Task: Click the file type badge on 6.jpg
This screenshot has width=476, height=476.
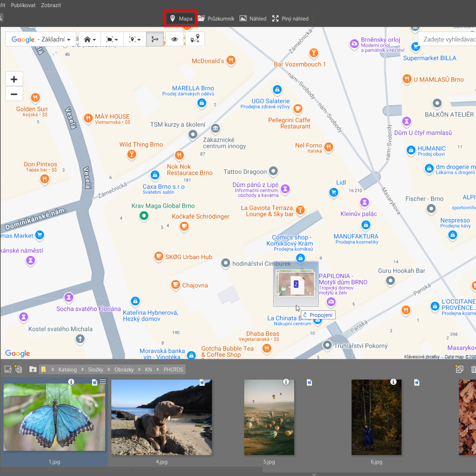Action: point(416,382)
